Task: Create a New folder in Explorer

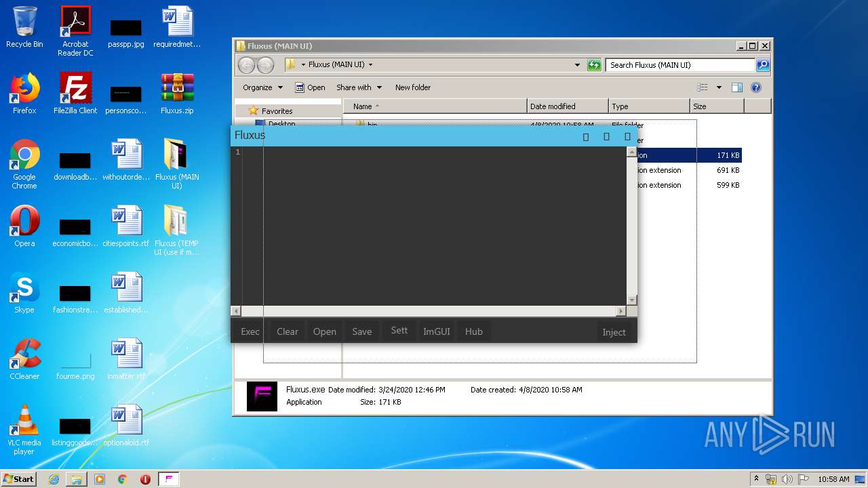Action: coord(413,87)
